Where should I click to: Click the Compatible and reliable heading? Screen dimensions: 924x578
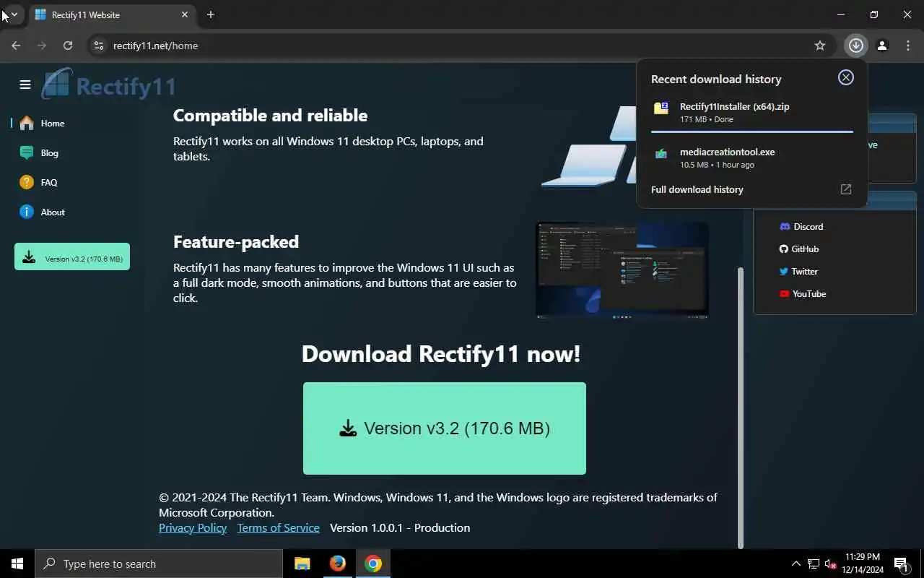271,116
